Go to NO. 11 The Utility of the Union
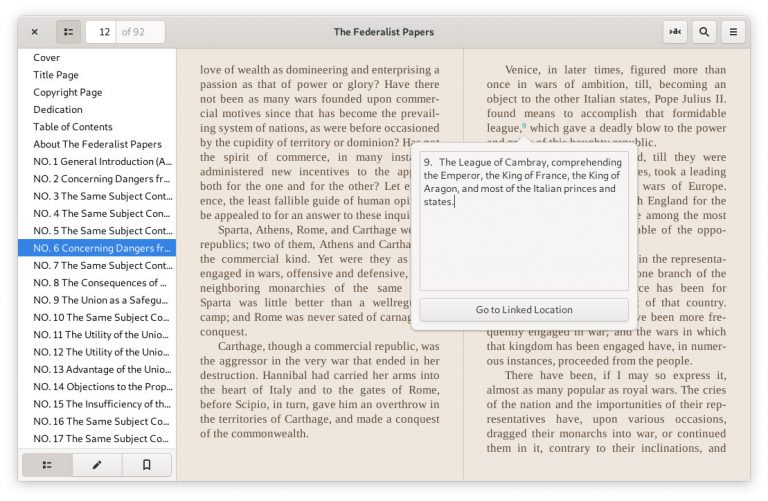 pyautogui.click(x=97, y=334)
